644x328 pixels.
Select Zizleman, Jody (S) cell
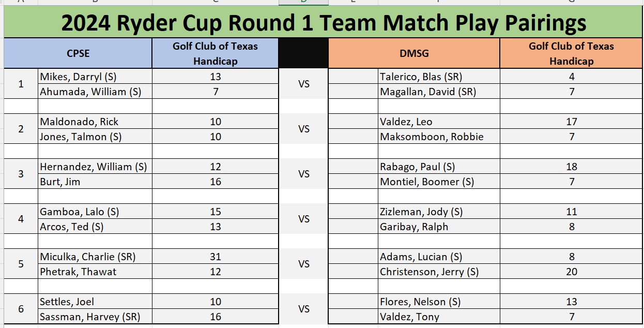pyautogui.click(x=439, y=212)
